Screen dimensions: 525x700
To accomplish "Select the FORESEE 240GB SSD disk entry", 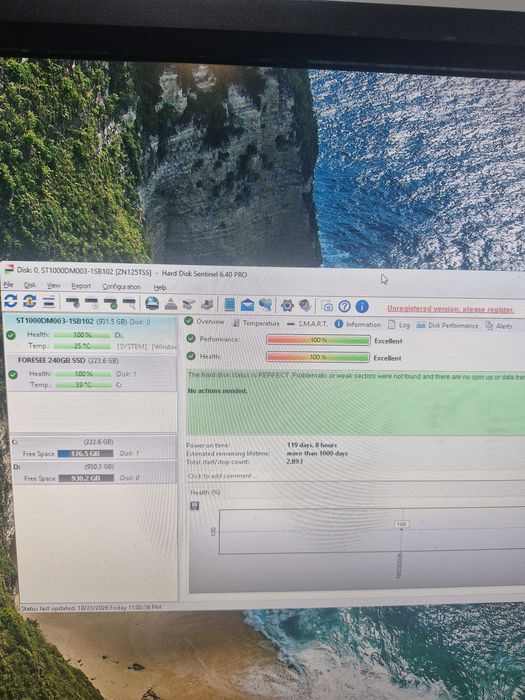I will [91, 372].
